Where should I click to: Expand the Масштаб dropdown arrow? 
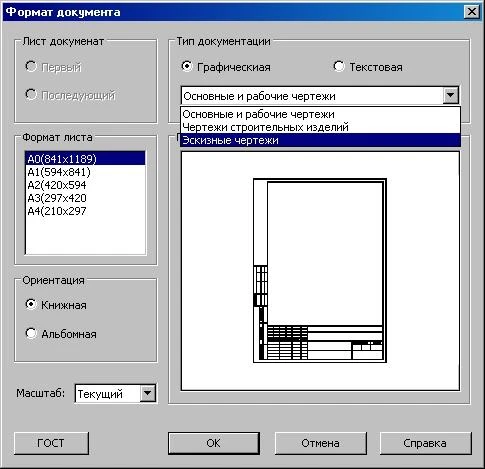click(147, 394)
